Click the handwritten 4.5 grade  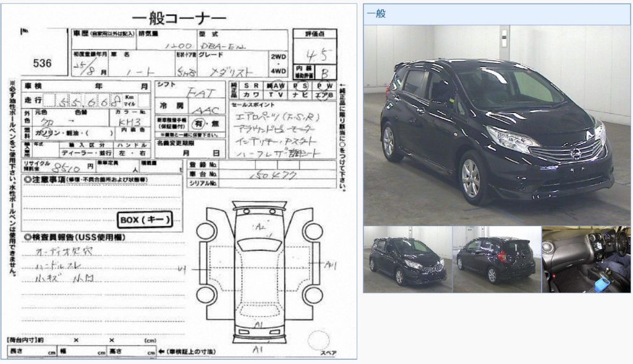click(318, 54)
